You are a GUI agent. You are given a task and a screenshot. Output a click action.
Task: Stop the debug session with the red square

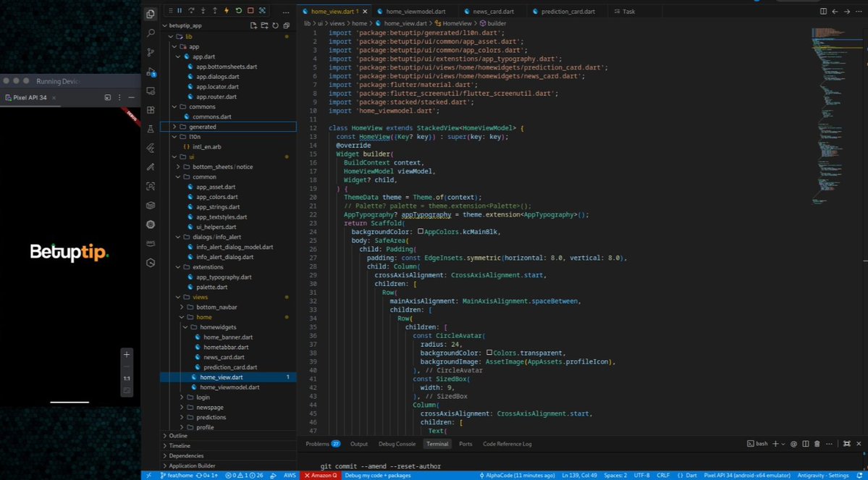tap(251, 10)
